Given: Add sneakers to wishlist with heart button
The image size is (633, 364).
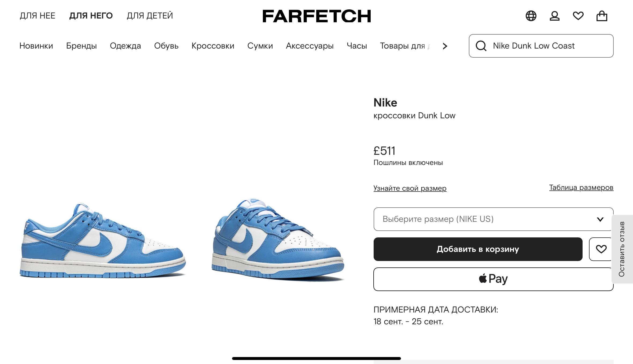Looking at the screenshot, I should [x=601, y=249].
